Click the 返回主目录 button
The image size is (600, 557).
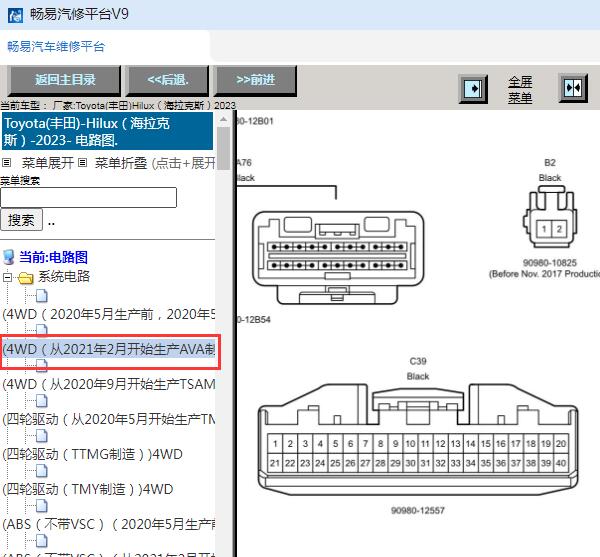64,80
